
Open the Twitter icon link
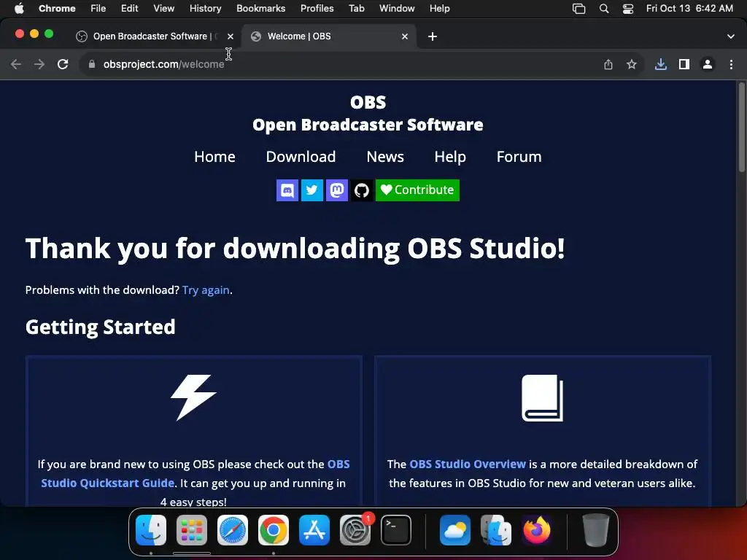point(312,190)
